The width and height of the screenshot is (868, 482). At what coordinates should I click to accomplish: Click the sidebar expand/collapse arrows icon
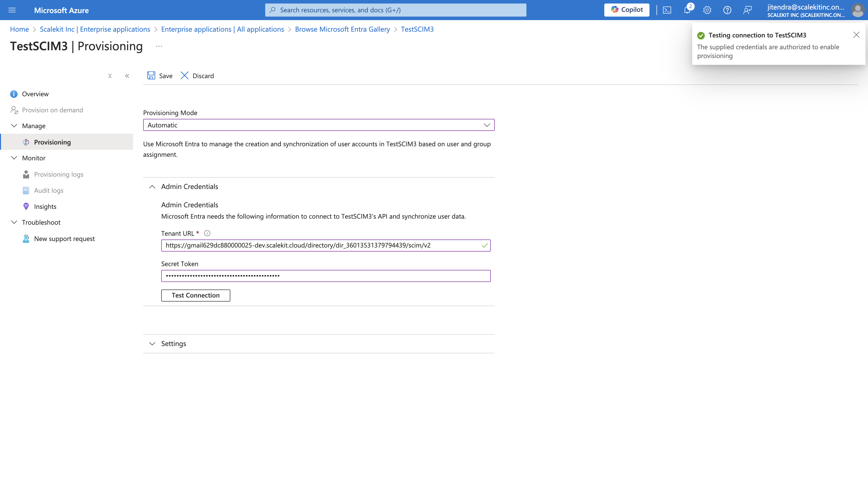tap(110, 76)
